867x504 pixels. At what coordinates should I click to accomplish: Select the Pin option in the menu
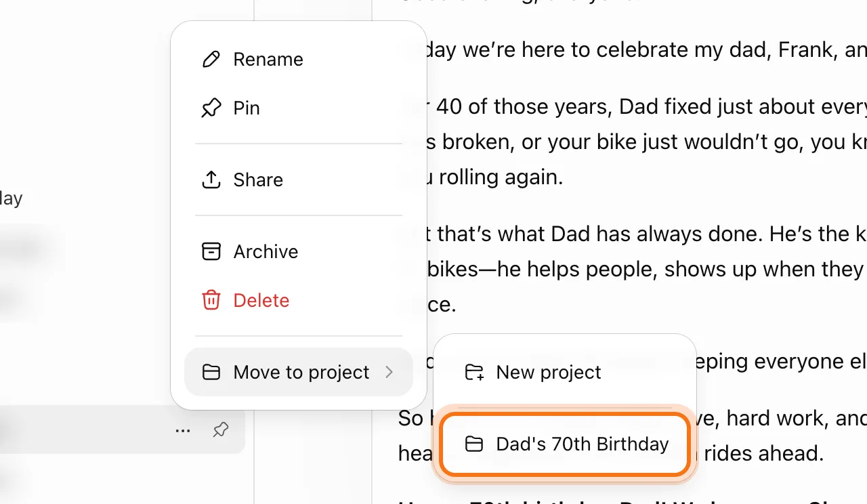pos(299,108)
